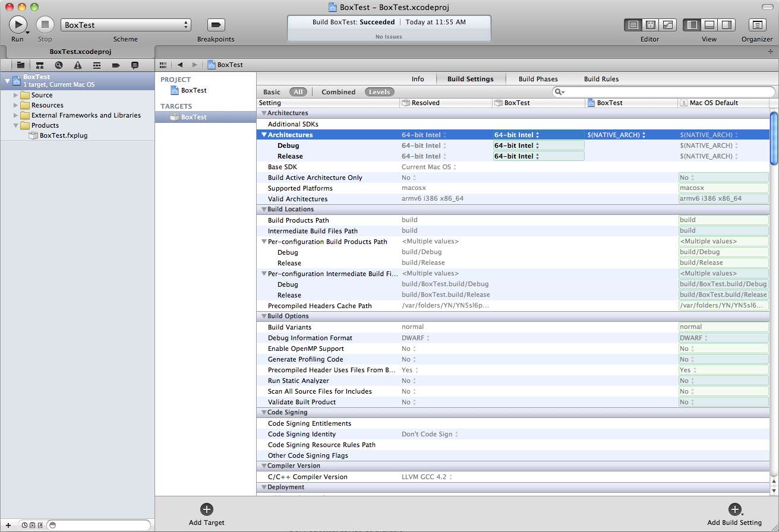This screenshot has width=779, height=532.
Task: Click Add Target plus icon
Action: [x=206, y=509]
